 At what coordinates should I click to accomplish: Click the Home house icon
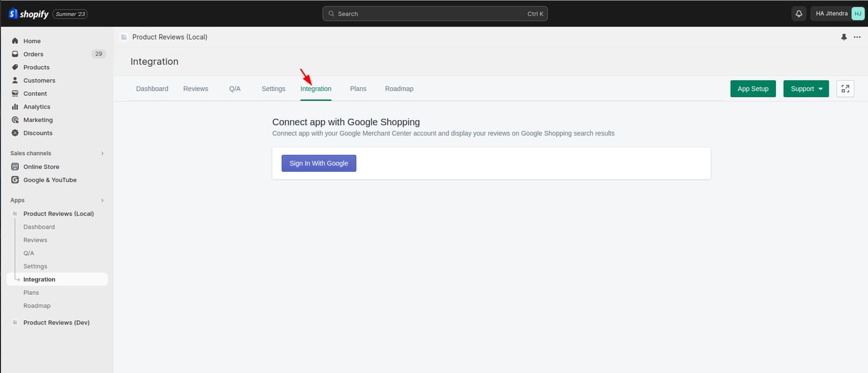[x=15, y=41]
